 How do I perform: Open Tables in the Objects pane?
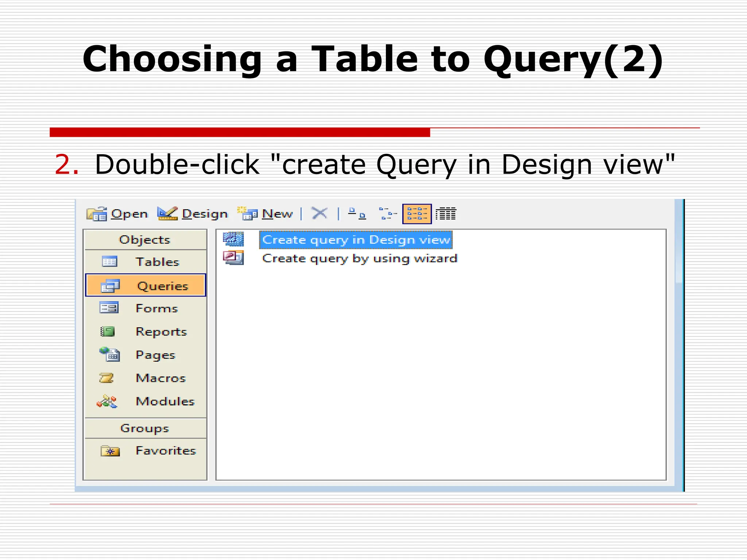(x=145, y=262)
